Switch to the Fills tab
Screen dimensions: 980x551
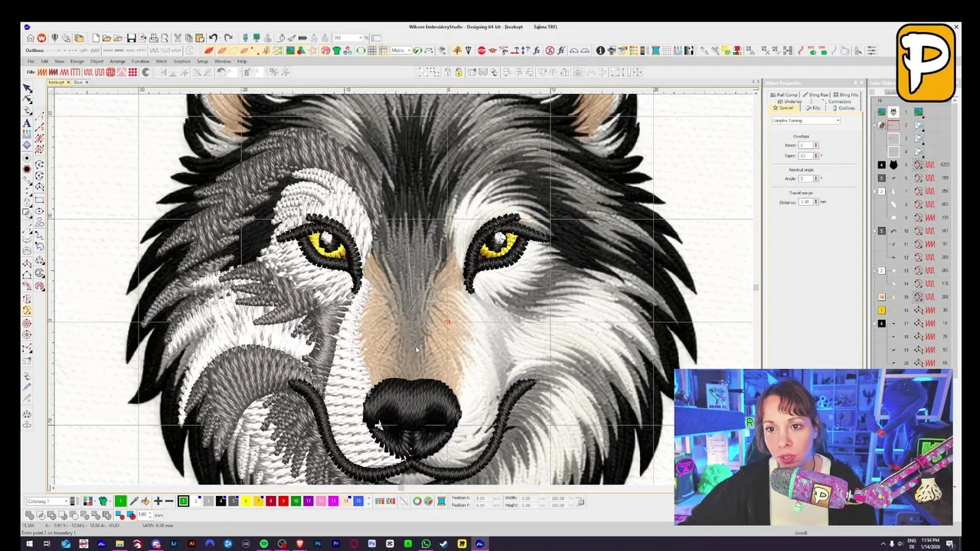coord(814,108)
